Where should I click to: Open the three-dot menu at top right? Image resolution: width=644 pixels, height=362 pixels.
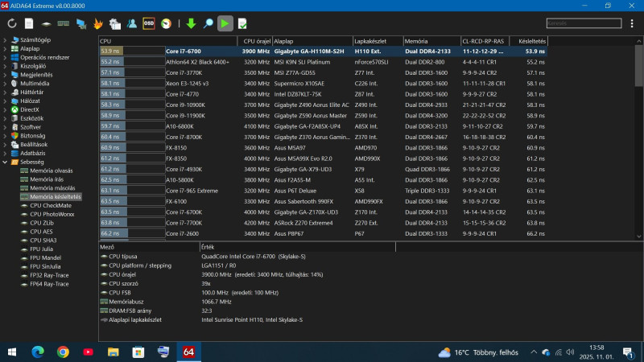[632, 23]
